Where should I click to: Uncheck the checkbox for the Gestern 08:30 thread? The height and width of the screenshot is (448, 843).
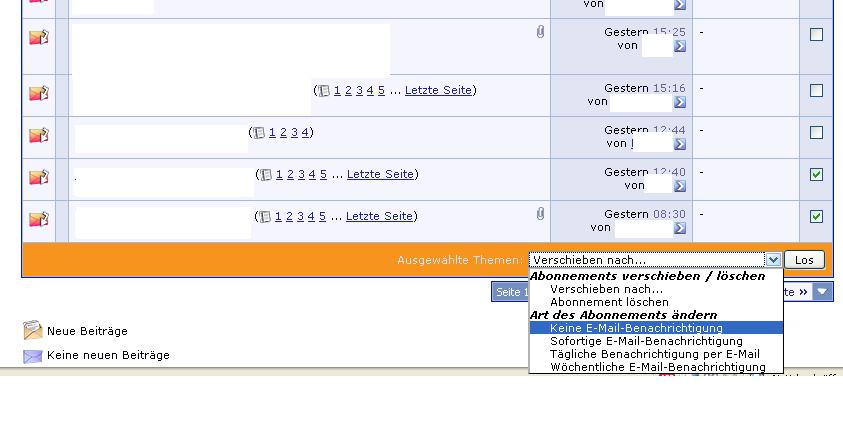point(816,216)
